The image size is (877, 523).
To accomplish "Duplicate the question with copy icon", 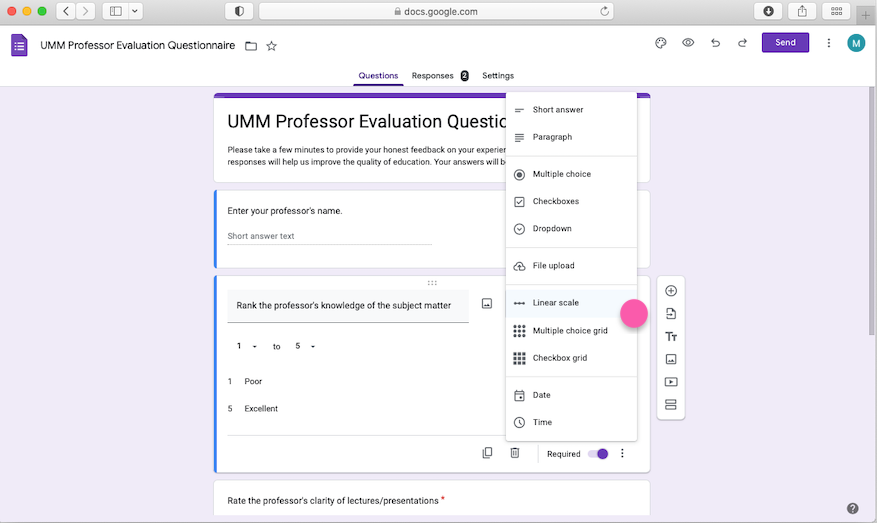I will click(487, 453).
